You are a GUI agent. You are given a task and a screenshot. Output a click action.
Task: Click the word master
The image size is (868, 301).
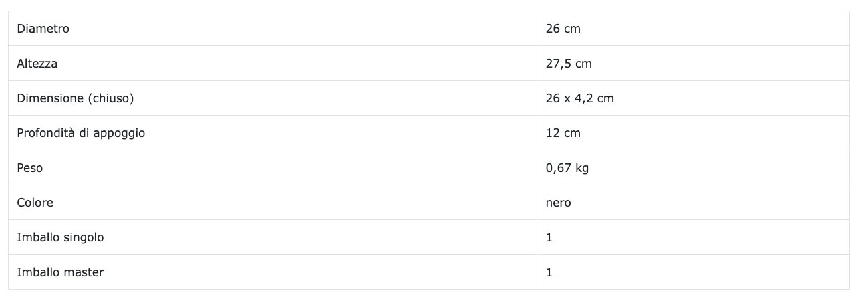pyautogui.click(x=83, y=272)
